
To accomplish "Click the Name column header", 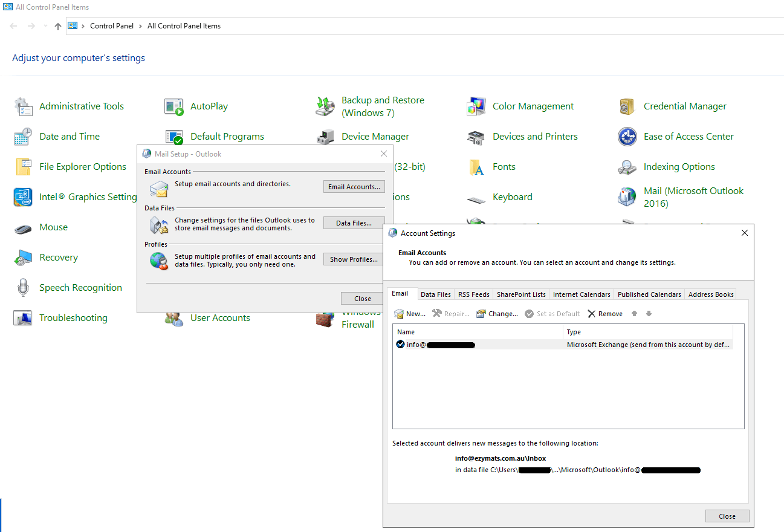I will coord(478,332).
